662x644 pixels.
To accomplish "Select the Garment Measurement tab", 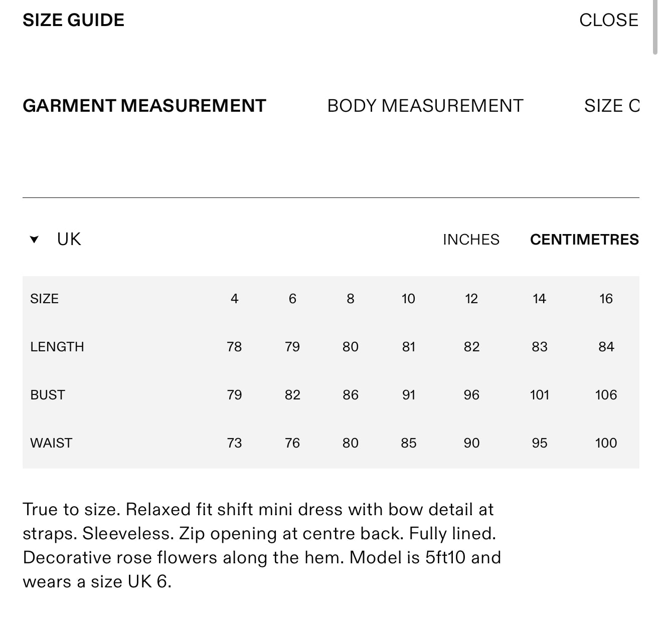I will click(x=144, y=106).
